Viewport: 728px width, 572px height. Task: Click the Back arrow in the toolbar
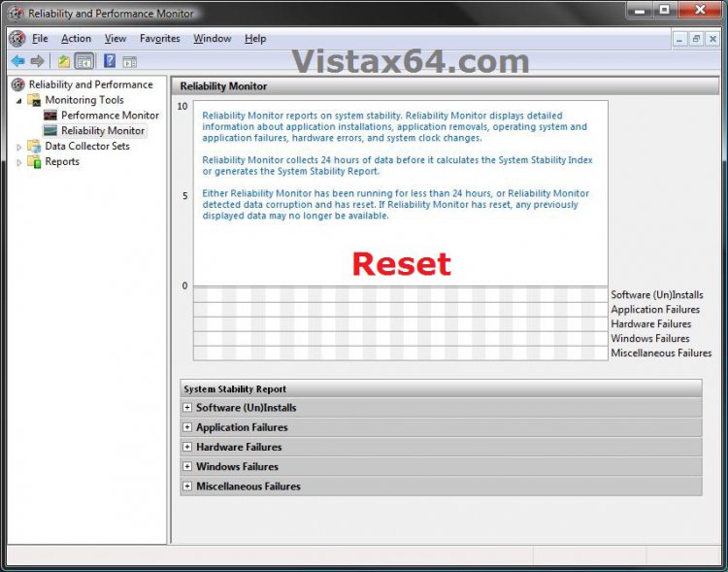click(x=17, y=61)
